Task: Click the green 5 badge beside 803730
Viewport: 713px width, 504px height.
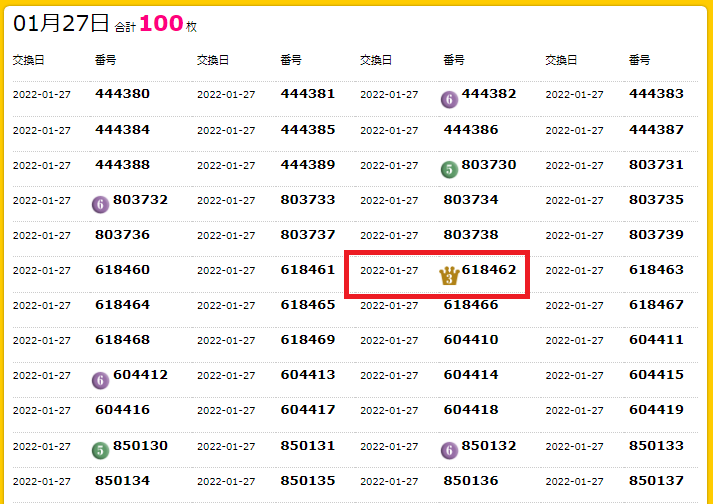Action: point(449,169)
